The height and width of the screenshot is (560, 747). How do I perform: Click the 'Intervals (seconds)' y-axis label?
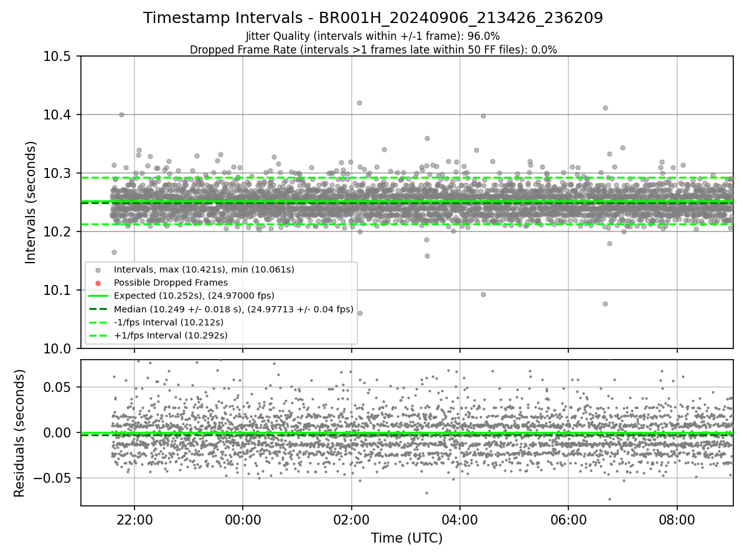point(31,202)
